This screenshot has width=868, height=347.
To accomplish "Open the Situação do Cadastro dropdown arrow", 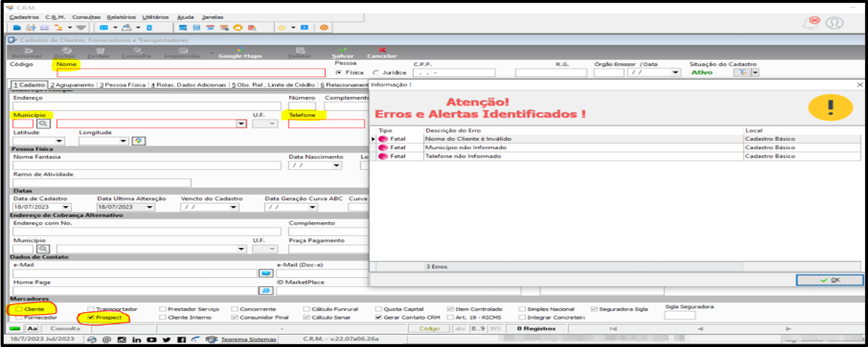I will click(x=755, y=72).
